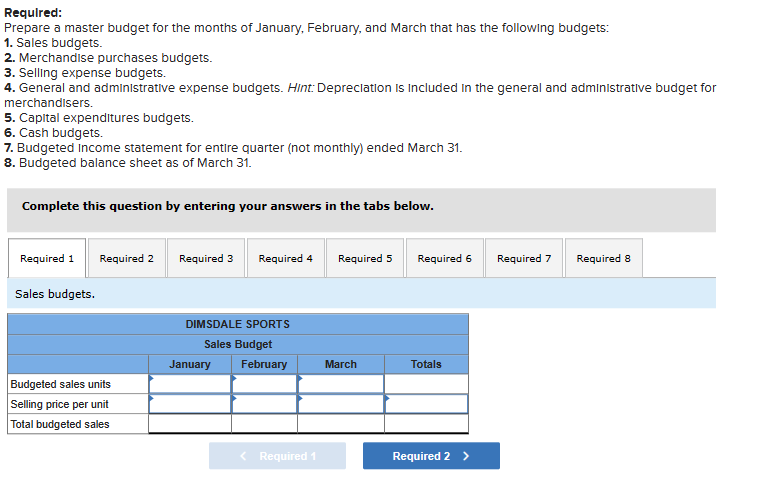The width and height of the screenshot is (774, 479).
Task: Click the left chevron on Required 1 button
Action: pos(243,456)
